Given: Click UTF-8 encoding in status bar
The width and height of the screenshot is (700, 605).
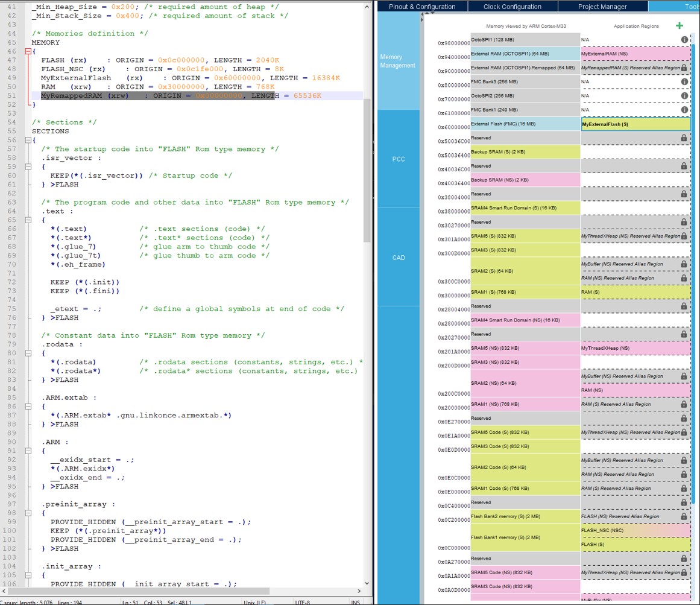Looking at the screenshot, I should (x=302, y=603).
